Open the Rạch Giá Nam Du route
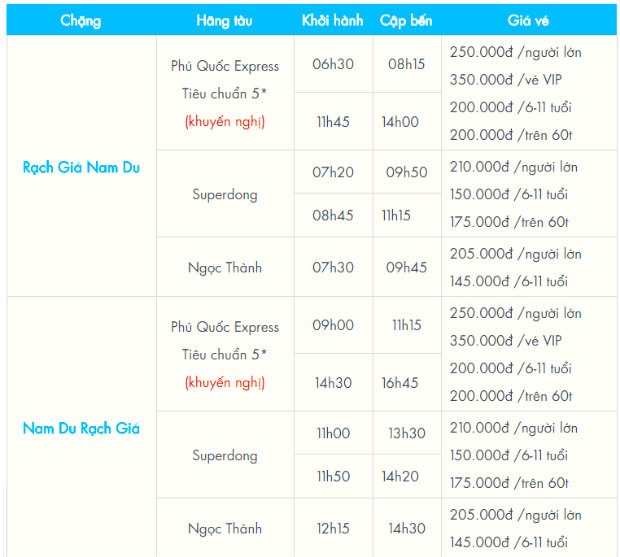Viewport: 620px width, 557px height. click(x=81, y=167)
